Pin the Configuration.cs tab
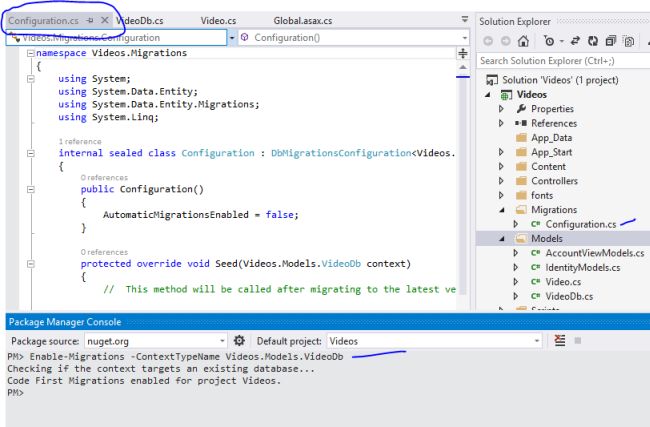 pyautogui.click(x=90, y=20)
